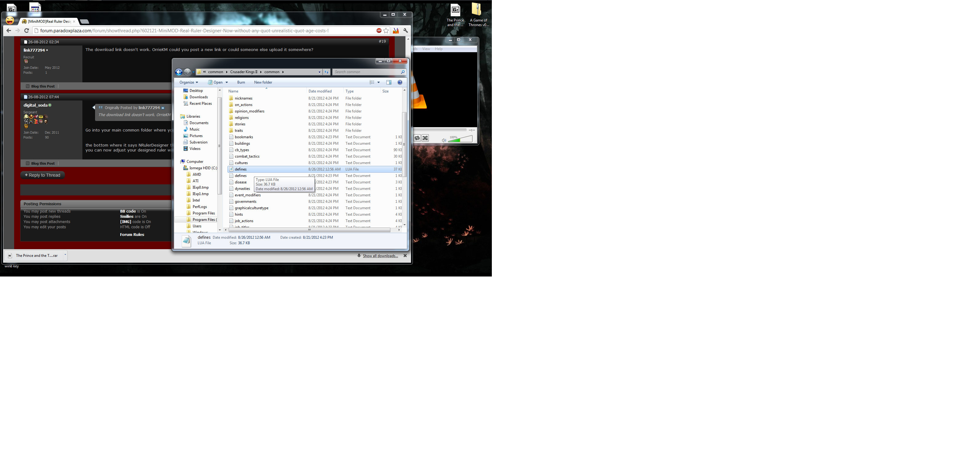Click the VLC playback seek bar

click(441, 130)
